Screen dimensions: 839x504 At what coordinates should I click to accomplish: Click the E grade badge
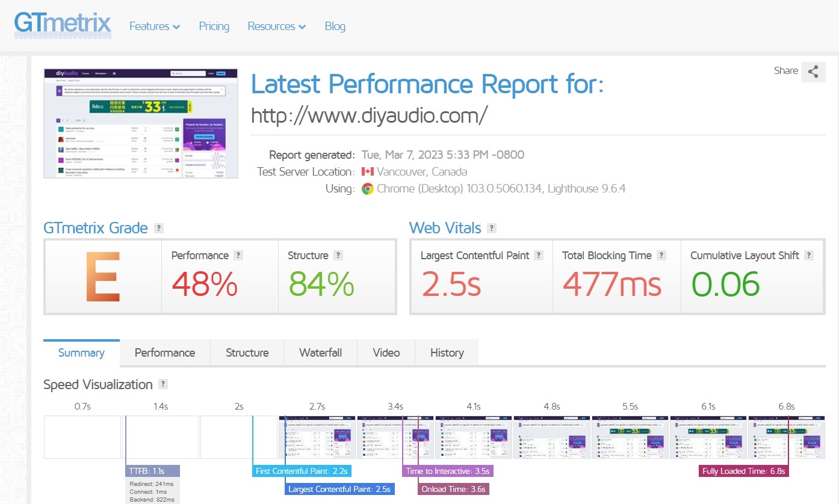[x=103, y=277]
